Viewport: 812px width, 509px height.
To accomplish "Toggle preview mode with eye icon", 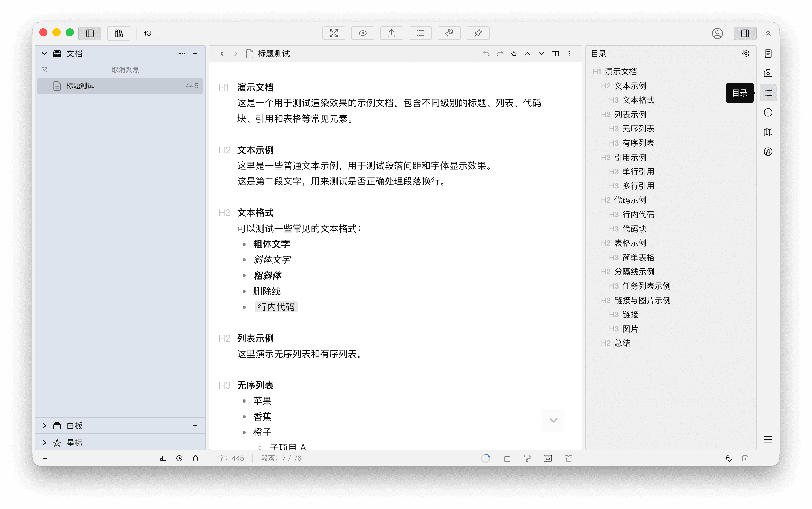I will click(x=362, y=33).
